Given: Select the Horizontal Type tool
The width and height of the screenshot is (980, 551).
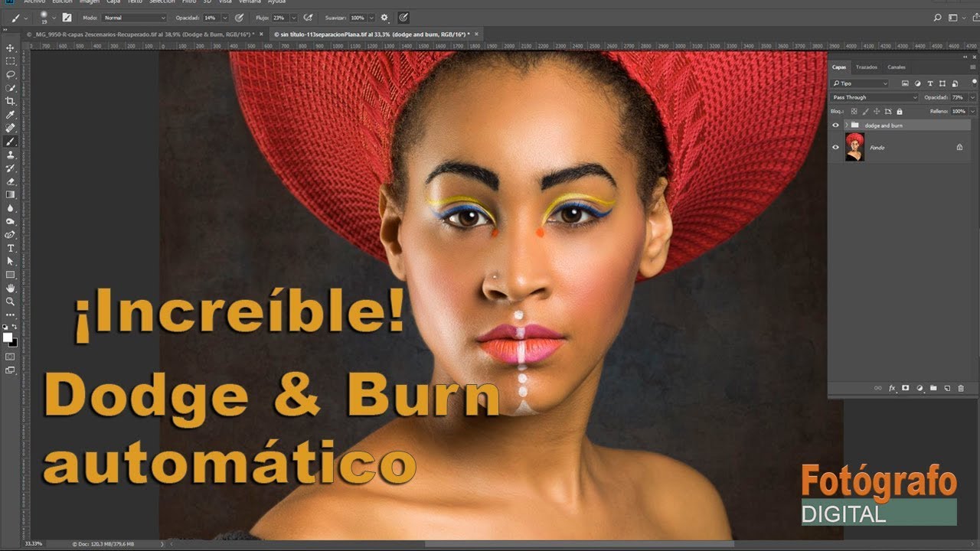Looking at the screenshot, I should click(x=11, y=248).
